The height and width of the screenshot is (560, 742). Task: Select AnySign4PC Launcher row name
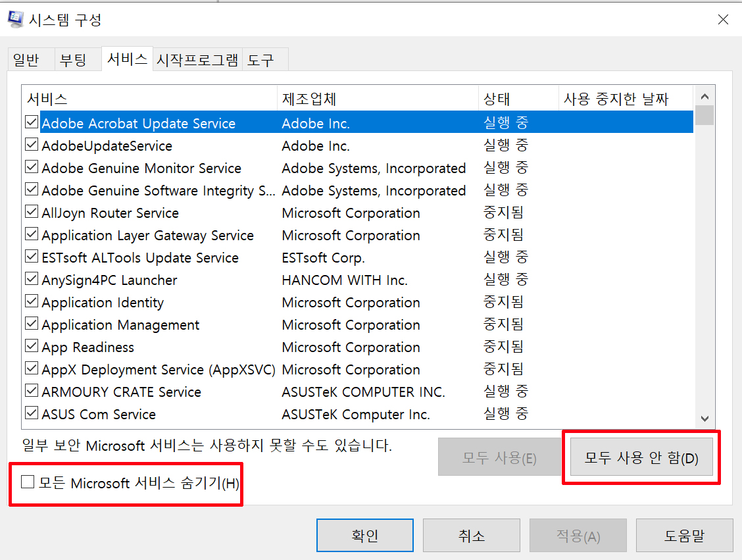point(109,280)
